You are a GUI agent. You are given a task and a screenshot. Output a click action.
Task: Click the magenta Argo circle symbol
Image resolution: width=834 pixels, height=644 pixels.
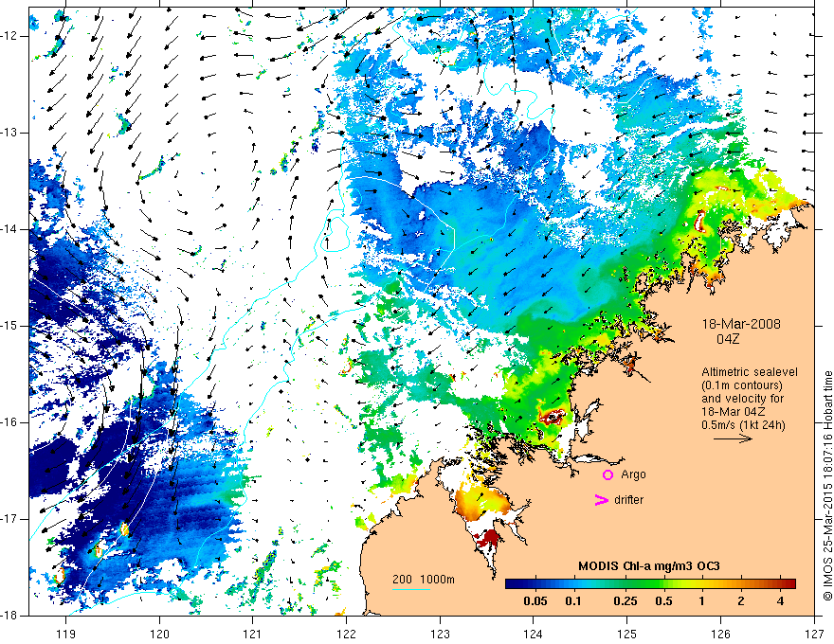click(607, 474)
